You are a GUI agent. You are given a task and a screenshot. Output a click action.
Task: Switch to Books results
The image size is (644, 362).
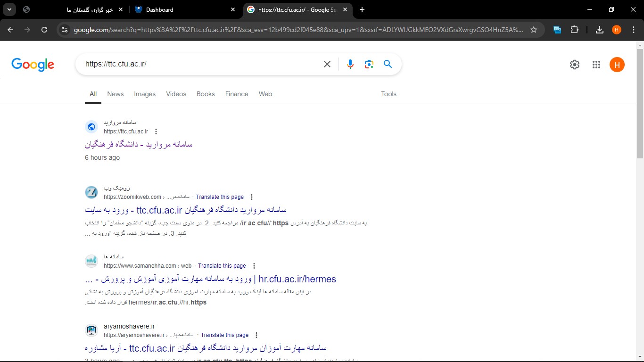pos(206,94)
